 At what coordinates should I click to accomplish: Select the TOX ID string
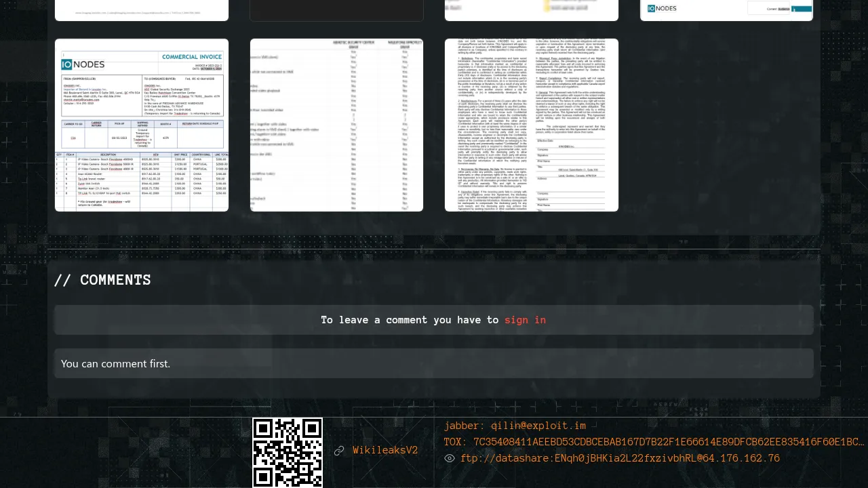(x=654, y=443)
